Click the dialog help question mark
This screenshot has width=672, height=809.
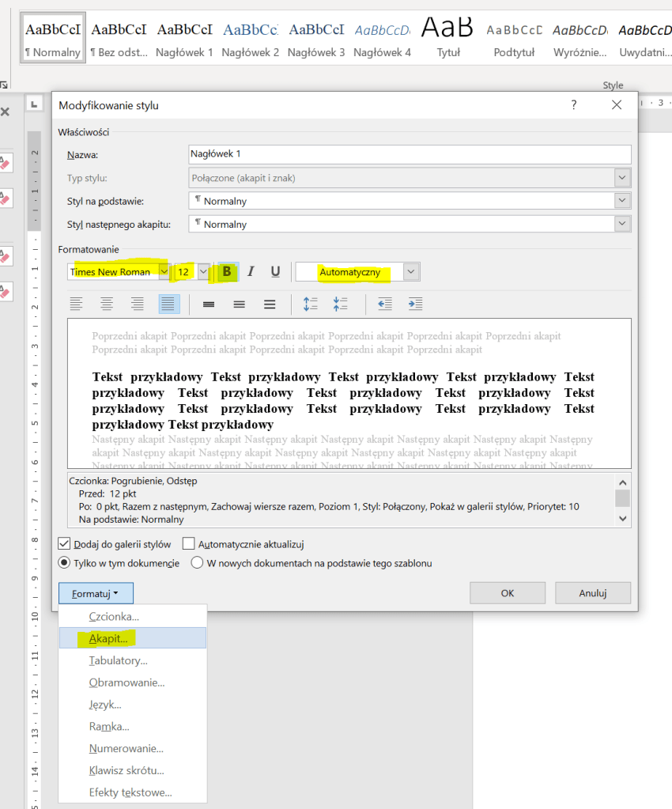(574, 105)
